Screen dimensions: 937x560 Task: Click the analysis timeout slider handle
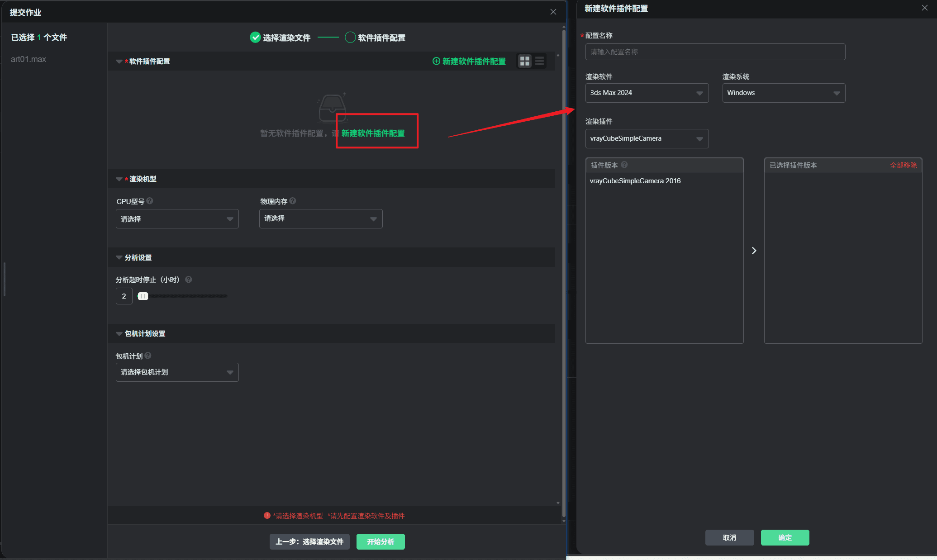point(143,296)
